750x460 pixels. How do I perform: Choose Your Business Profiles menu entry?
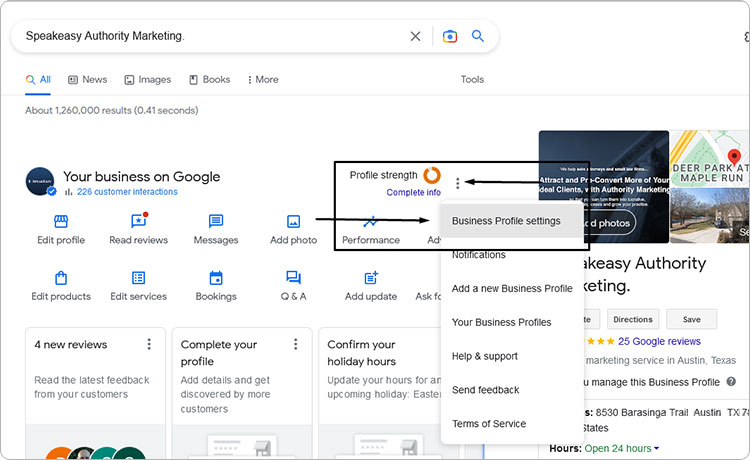coord(512,322)
